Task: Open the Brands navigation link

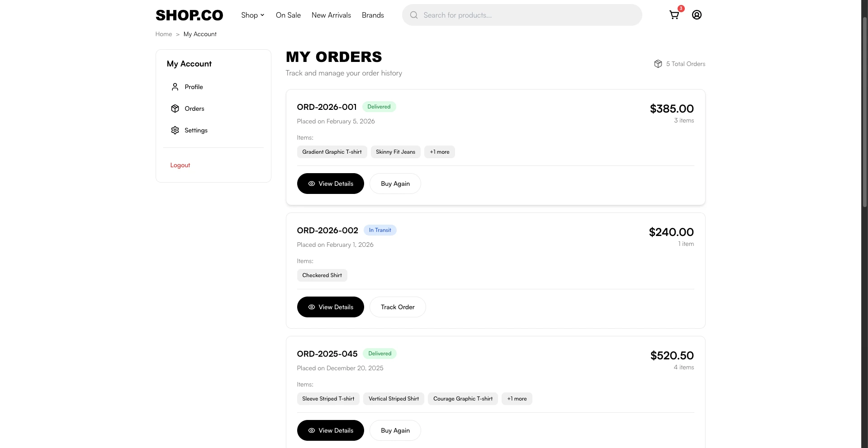Action: 373,15
